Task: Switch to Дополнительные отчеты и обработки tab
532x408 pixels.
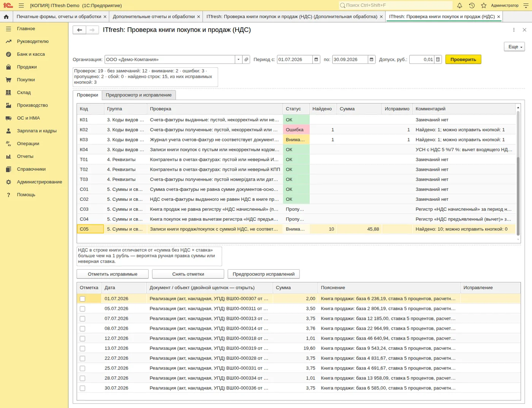Action: 154,17
